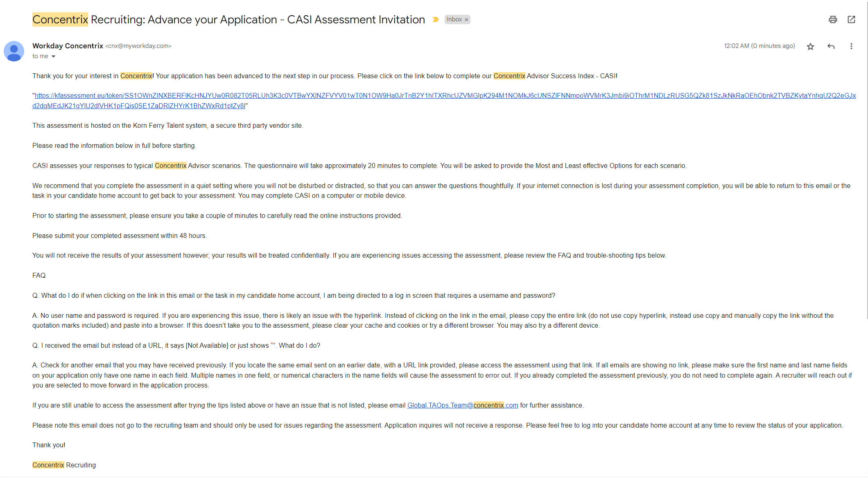Click the Inbox label chip
The height and width of the screenshot is (478, 868).
point(454,20)
